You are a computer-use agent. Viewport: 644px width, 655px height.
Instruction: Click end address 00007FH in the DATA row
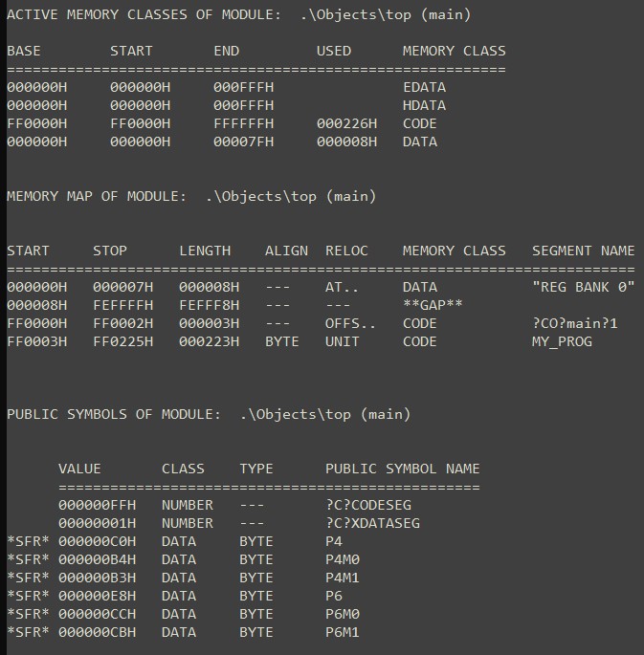click(243, 142)
